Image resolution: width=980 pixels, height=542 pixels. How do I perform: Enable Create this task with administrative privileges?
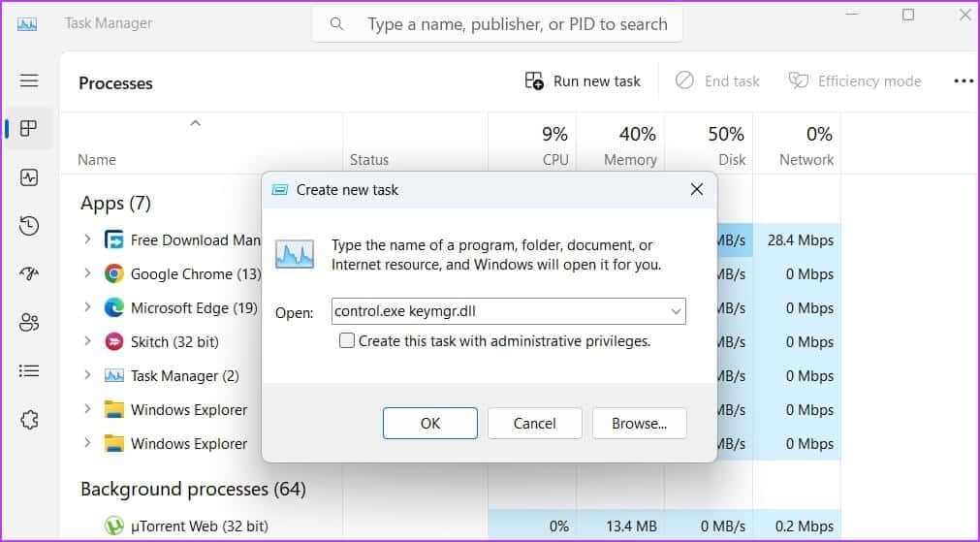347,340
